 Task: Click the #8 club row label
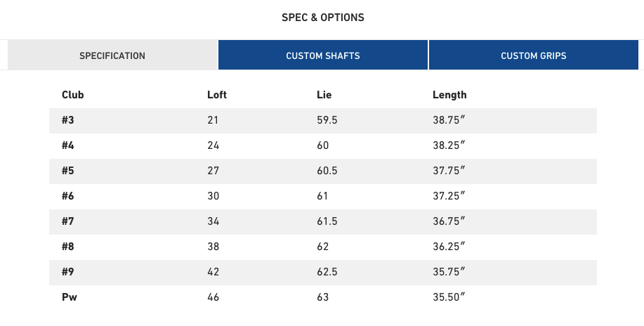[67, 247]
